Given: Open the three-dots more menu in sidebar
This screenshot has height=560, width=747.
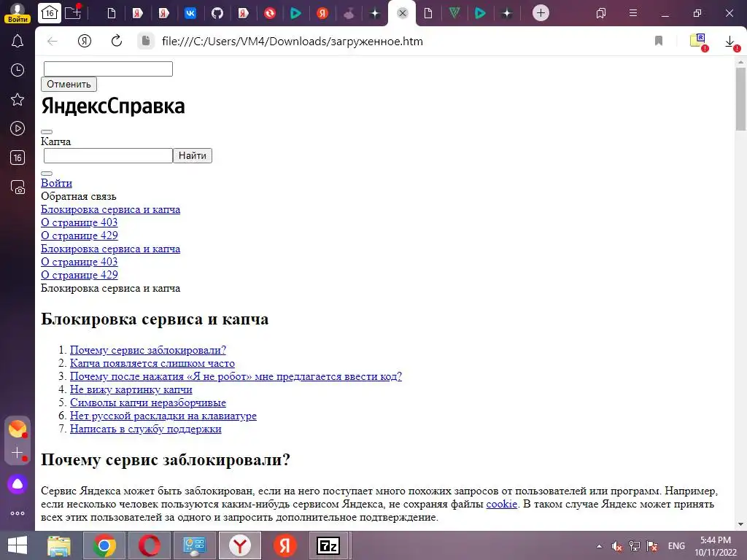Looking at the screenshot, I should pos(18,513).
